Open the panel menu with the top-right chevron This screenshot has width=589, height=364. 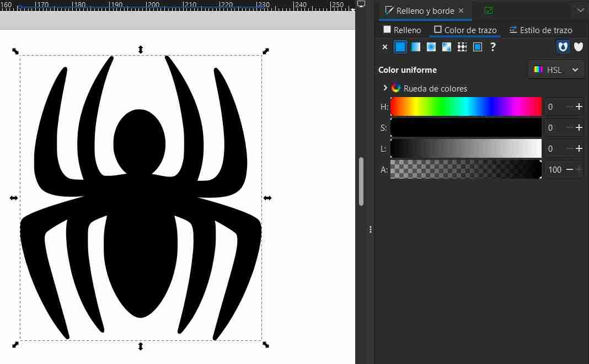click(581, 10)
